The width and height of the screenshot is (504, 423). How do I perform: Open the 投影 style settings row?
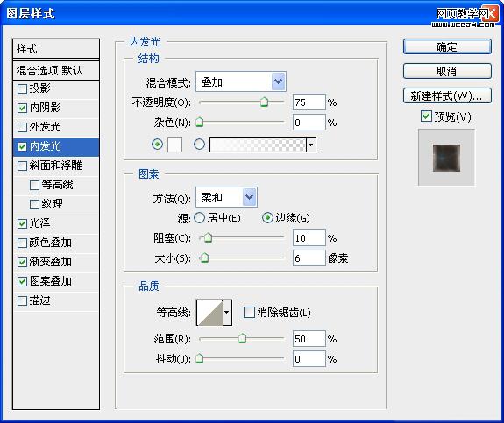[56, 88]
